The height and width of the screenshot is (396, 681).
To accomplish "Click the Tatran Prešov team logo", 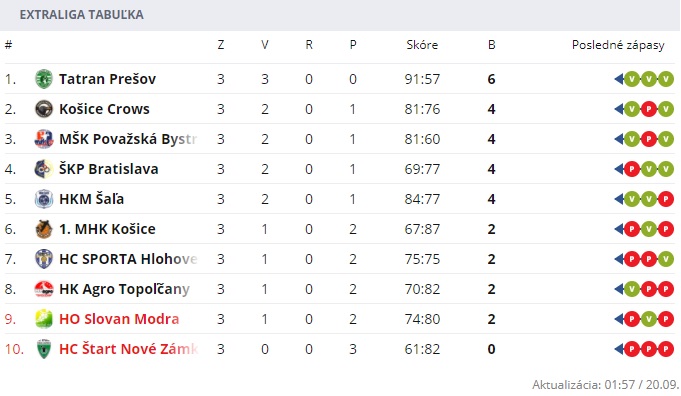I will 44,79.
